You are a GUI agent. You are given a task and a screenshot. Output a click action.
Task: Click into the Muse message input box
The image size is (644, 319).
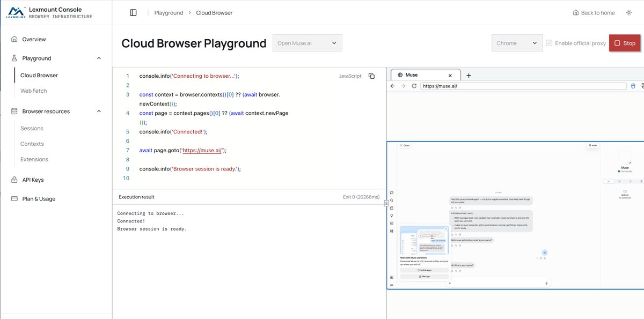[498, 283]
